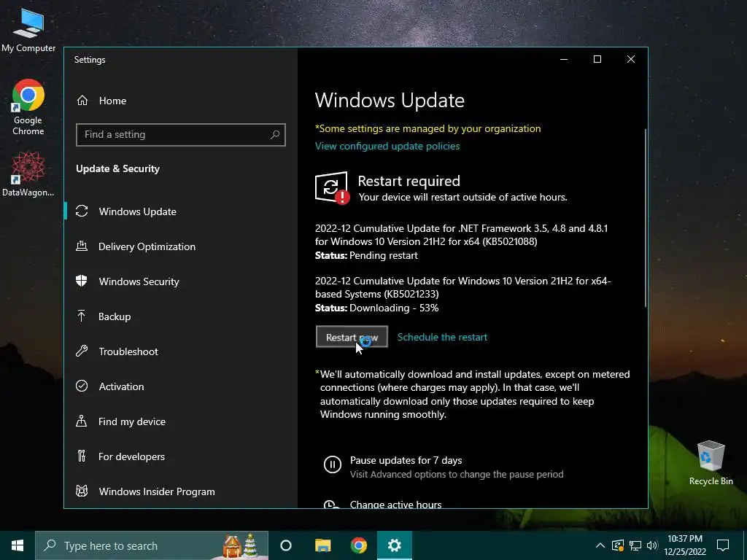Open DataWagon desktop shortcut
The image size is (747, 560).
28,174
